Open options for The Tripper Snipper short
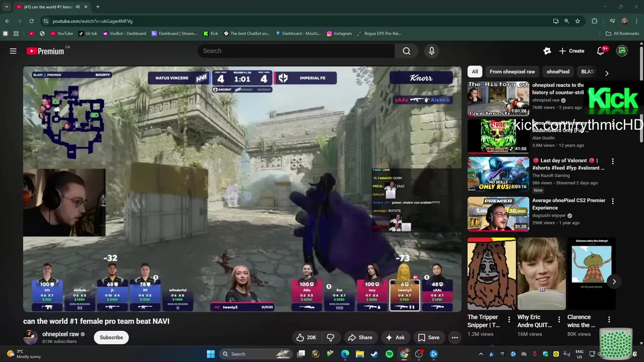This screenshot has height=362, width=644. [509, 319]
